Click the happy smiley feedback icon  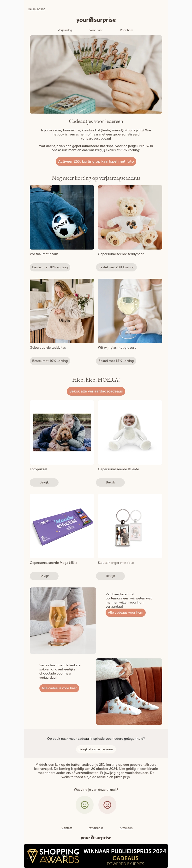pyautogui.click(x=84, y=805)
